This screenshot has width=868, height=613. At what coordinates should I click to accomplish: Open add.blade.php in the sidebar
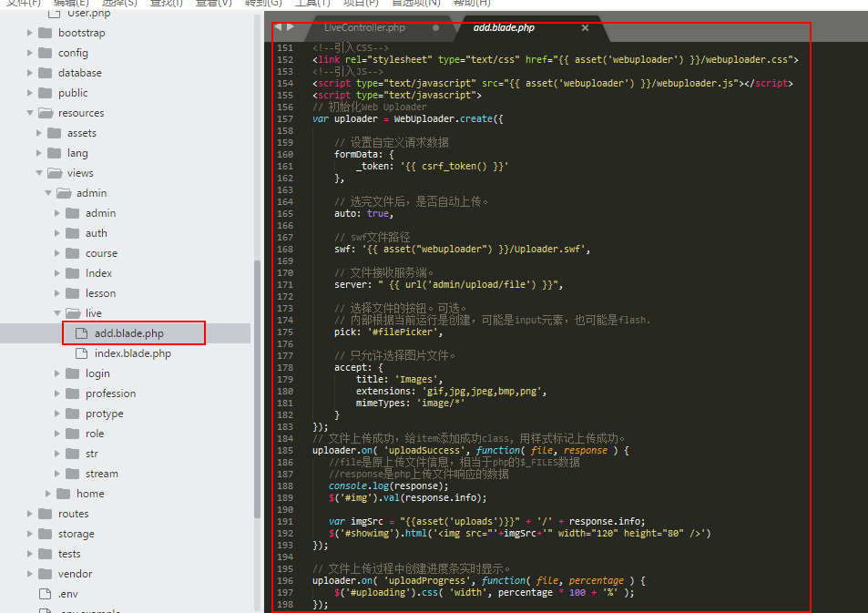128,333
